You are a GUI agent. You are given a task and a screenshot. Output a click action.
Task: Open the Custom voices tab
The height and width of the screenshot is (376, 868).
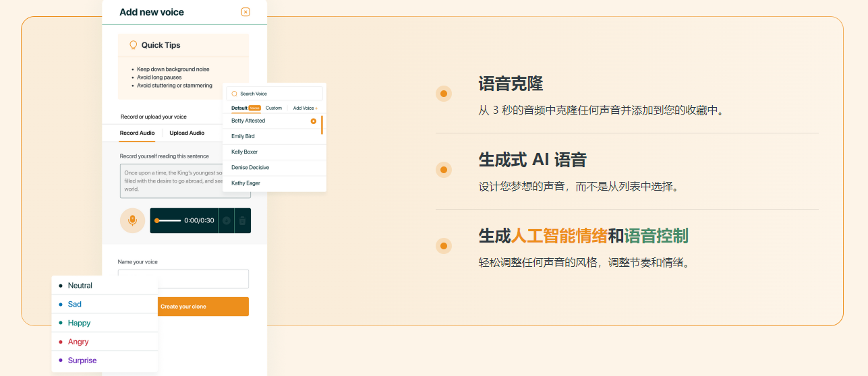click(x=274, y=108)
